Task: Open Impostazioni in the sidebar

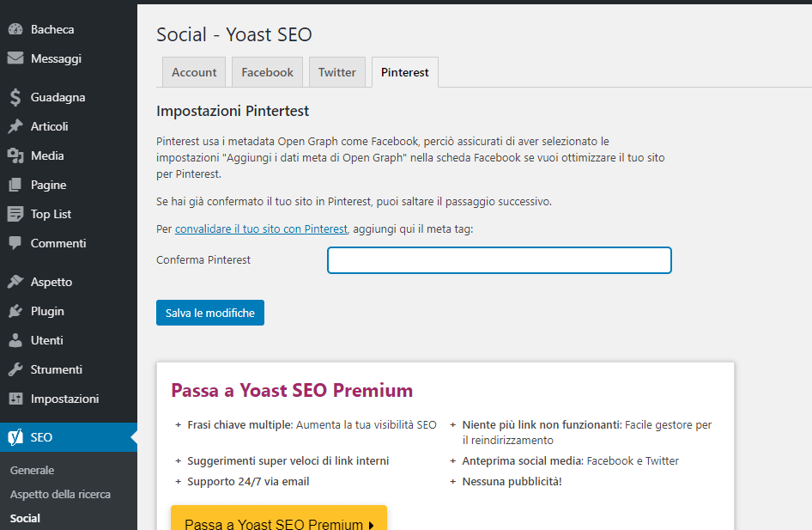Action: 64,399
